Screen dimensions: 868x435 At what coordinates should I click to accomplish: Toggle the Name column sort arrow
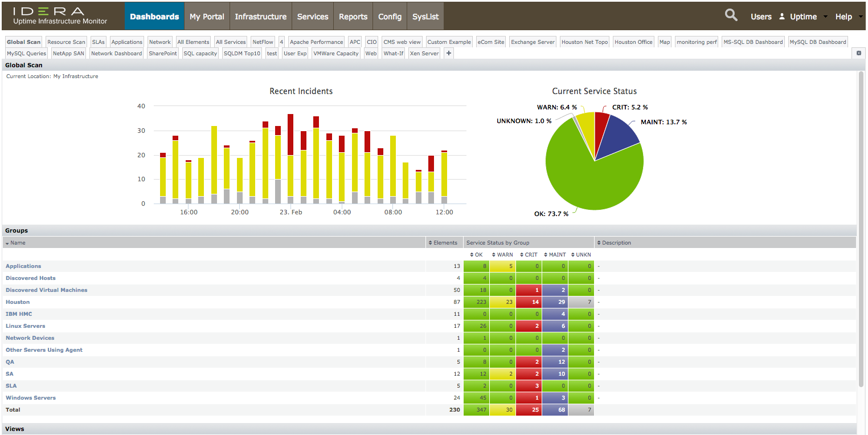click(x=7, y=243)
